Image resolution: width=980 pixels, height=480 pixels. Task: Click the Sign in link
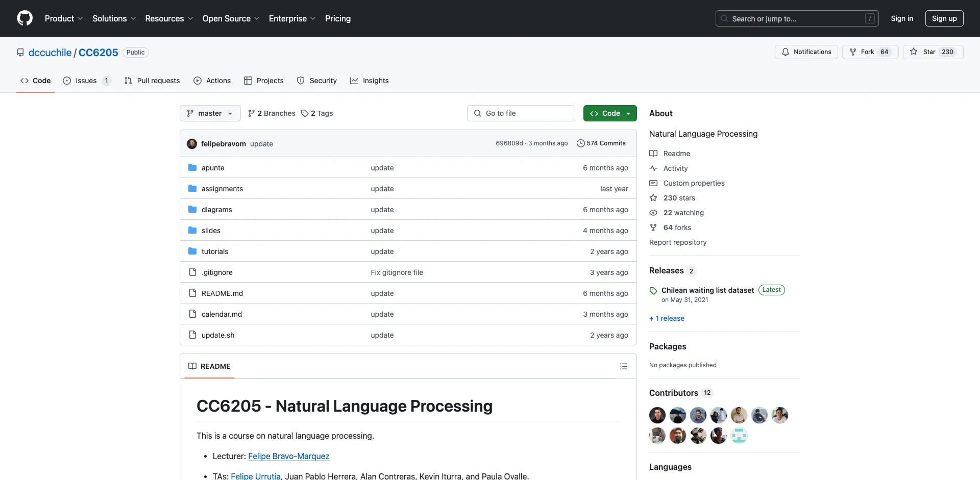[x=902, y=18]
